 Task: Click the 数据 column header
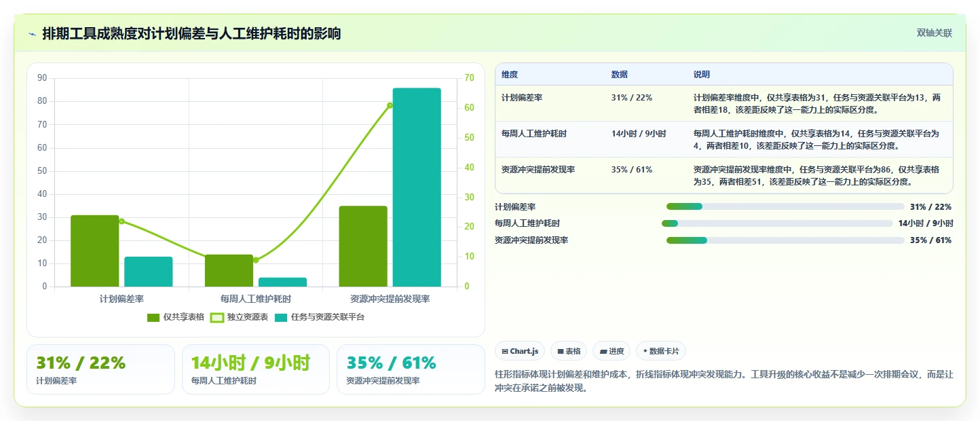(x=620, y=75)
